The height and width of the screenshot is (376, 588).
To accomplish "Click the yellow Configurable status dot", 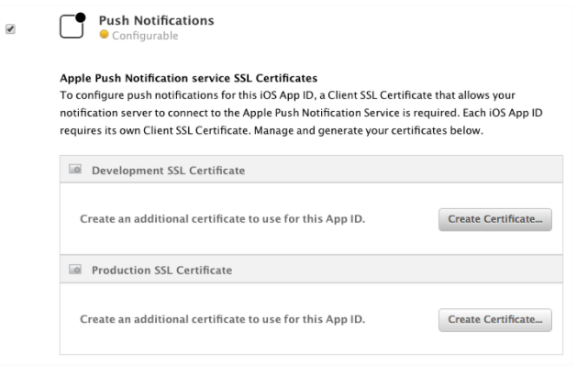I will 104,36.
